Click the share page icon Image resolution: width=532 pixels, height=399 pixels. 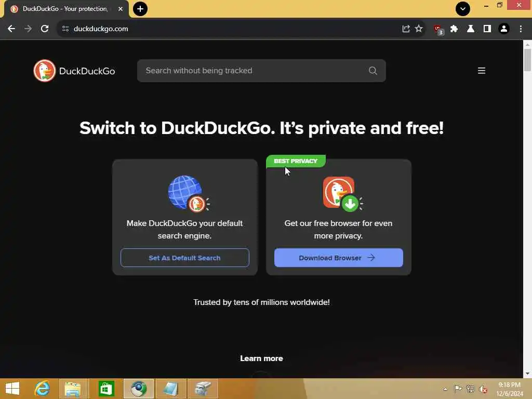(406, 29)
